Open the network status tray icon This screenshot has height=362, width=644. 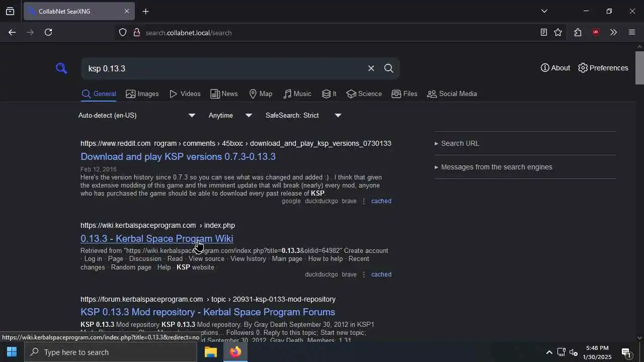click(561, 352)
